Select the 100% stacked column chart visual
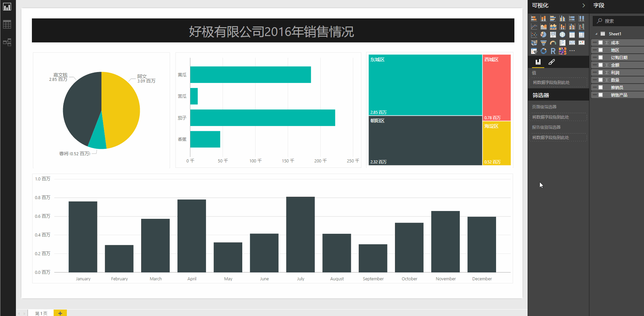Viewport: 644px width, 316px height. pyautogui.click(x=581, y=18)
